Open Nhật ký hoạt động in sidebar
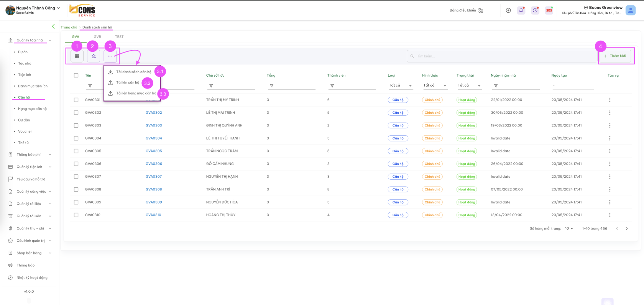The width and height of the screenshot is (644, 305). (32, 278)
